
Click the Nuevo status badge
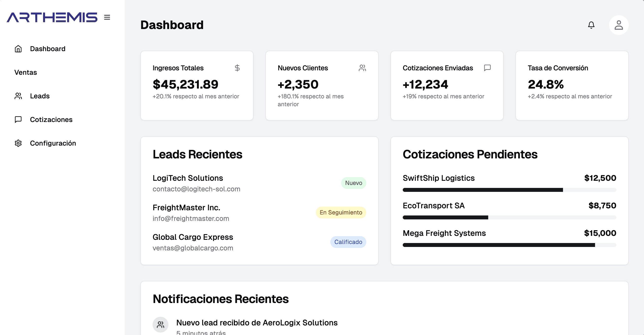pyautogui.click(x=353, y=183)
